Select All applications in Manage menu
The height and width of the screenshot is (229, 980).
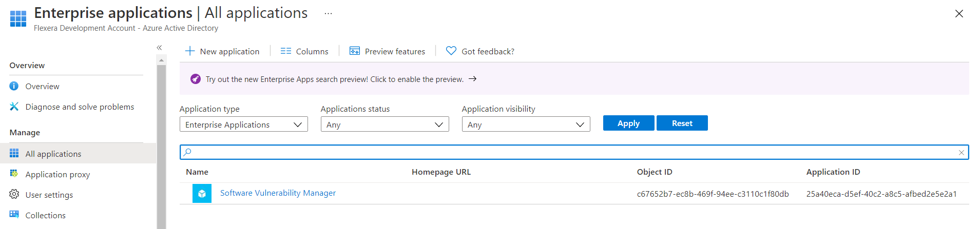(x=53, y=154)
